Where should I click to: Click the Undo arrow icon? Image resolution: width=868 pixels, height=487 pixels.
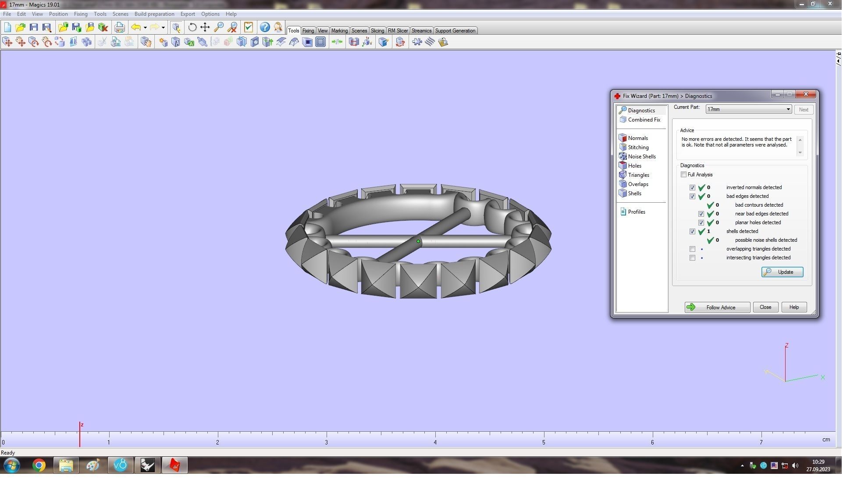[136, 27]
